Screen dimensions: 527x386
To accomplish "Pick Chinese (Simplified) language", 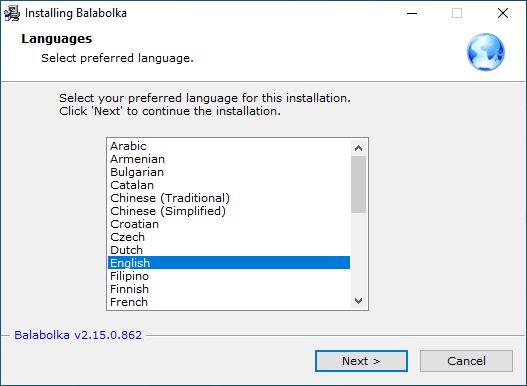I will pos(229,211).
